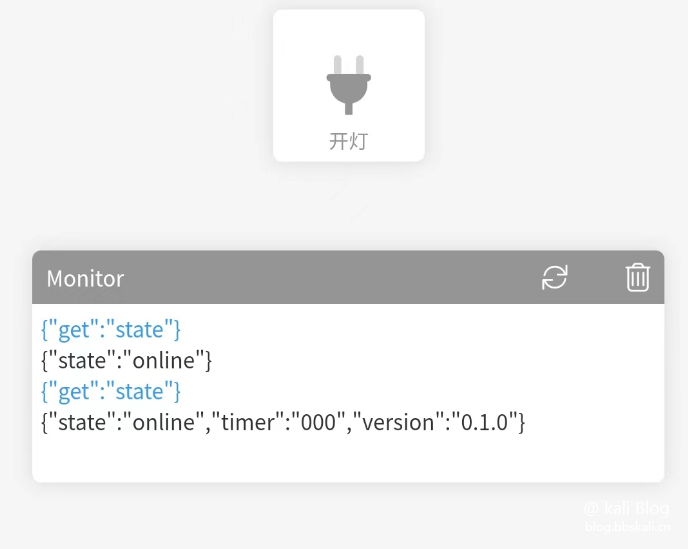Click "state" in the first blue line
688x549 pixels.
140,330
